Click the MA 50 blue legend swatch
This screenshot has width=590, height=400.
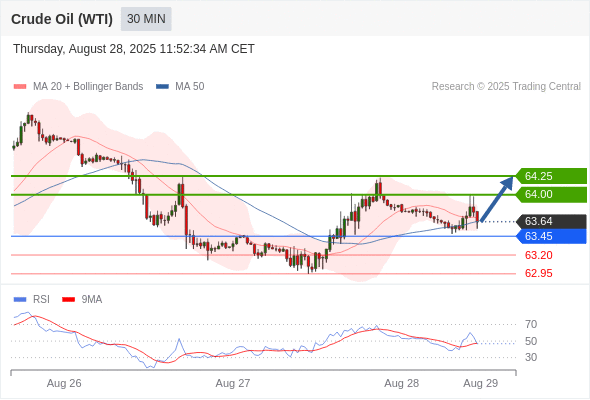(162, 87)
